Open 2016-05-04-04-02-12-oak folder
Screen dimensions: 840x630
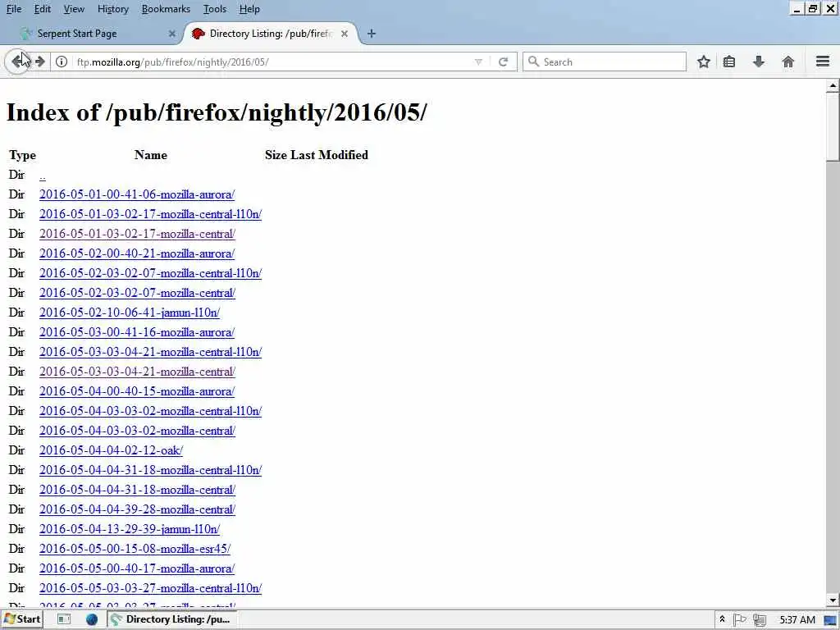pyautogui.click(x=111, y=450)
